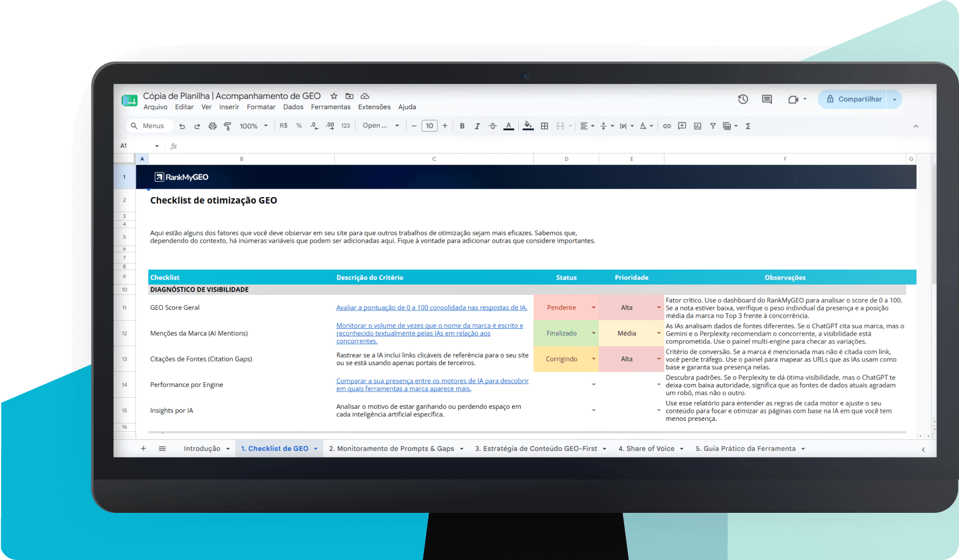The image size is (959, 560).
Task: Click the borders grid icon
Action: point(544,126)
